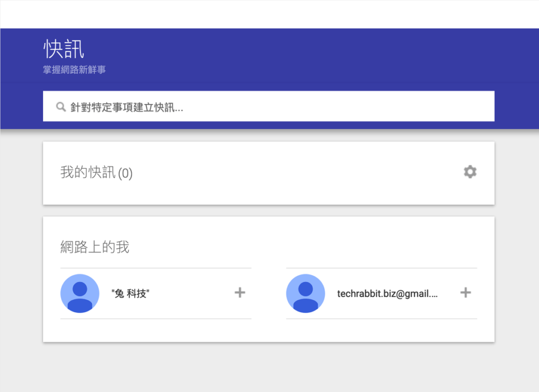539x392 pixels.
Task: Focus the 針對特定事項建立快訊 search field
Action: pyautogui.click(x=268, y=106)
